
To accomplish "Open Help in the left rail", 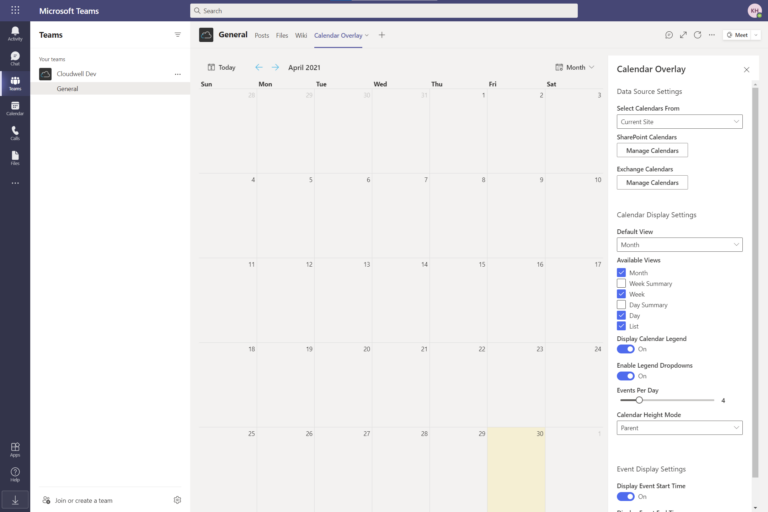I will [15, 474].
